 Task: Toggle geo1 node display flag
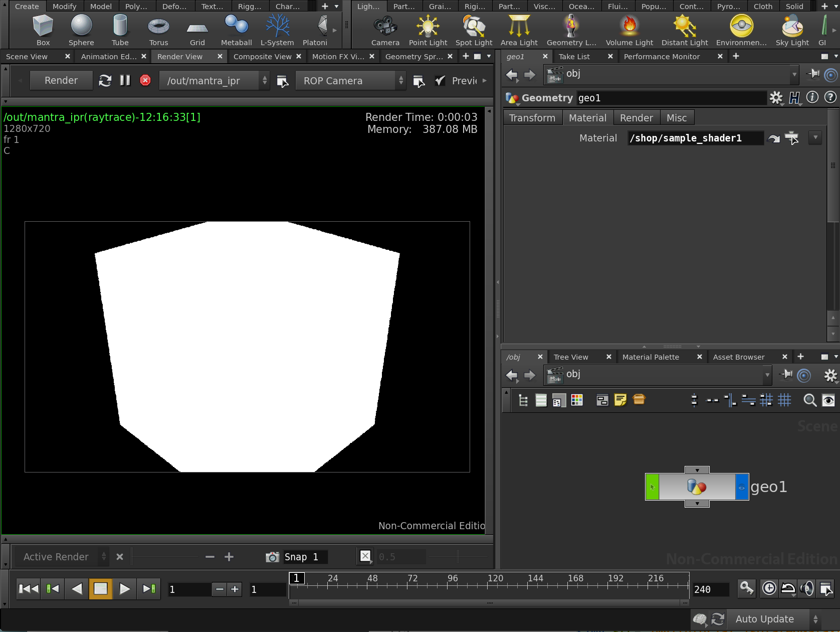(742, 487)
